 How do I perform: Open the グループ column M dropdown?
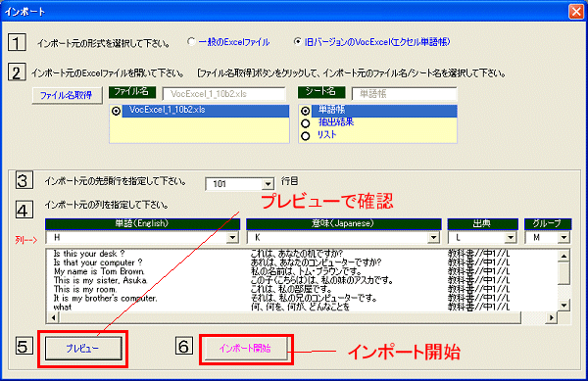[x=563, y=238]
